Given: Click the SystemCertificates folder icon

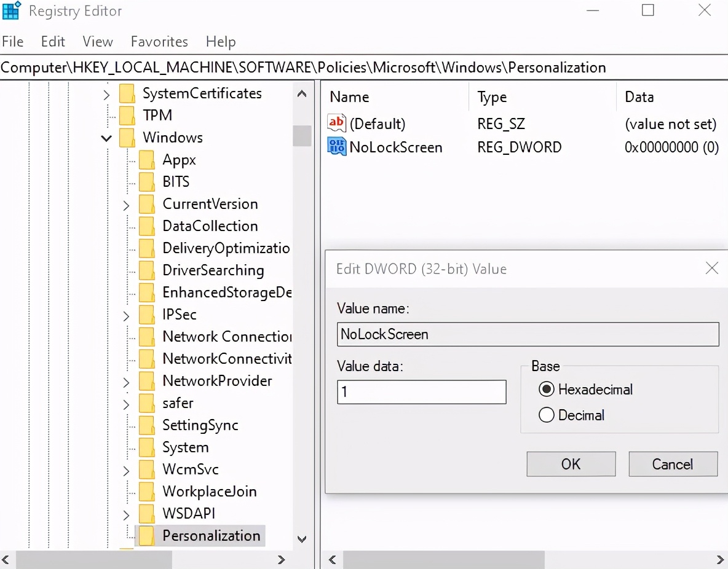Looking at the screenshot, I should [127, 93].
